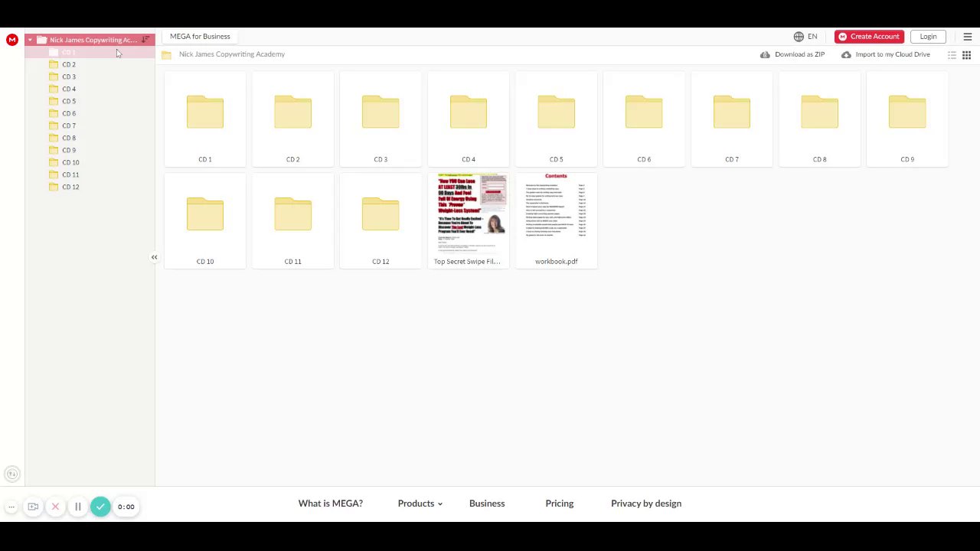The height and width of the screenshot is (551, 980).
Task: Select the CD 3 folder in grid
Action: click(x=381, y=119)
